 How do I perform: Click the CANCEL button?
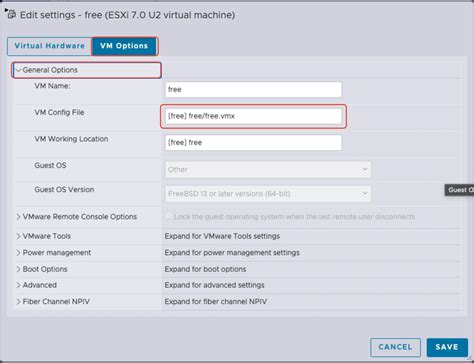pyautogui.click(x=395, y=347)
